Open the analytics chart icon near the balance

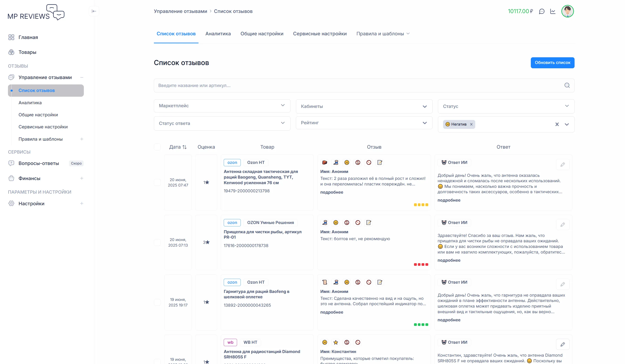click(553, 11)
